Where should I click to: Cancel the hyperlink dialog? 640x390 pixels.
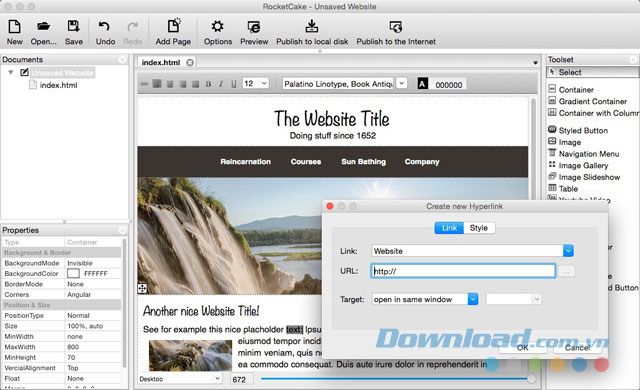tap(577, 347)
